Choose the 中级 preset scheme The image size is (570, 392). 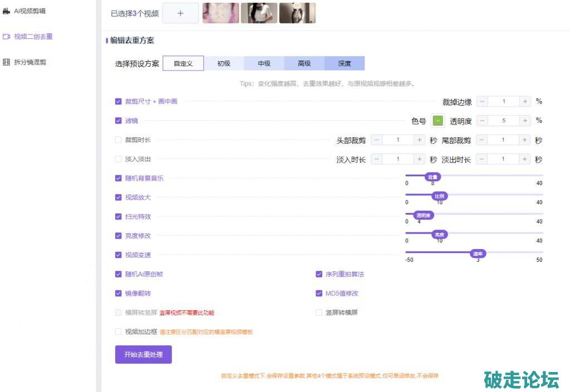click(264, 63)
